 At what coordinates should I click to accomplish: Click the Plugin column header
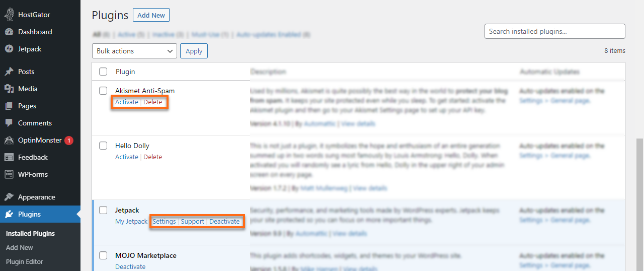point(125,72)
